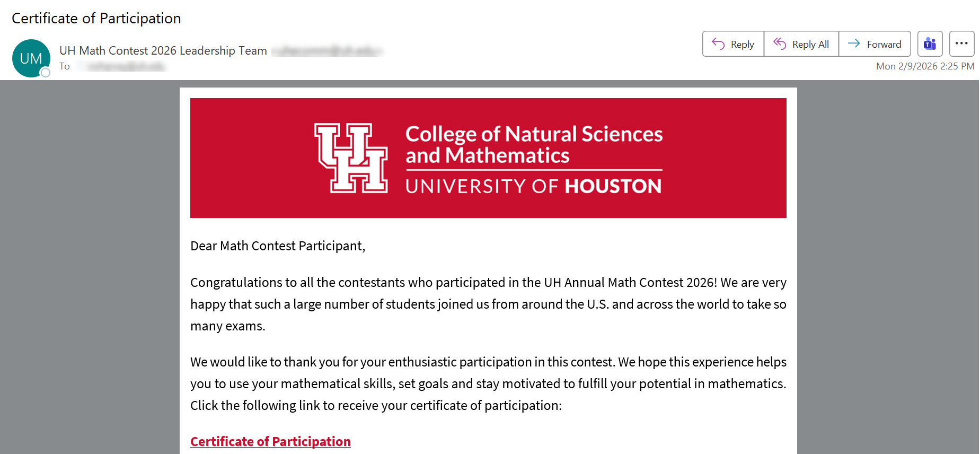Screen dimensions: 980x454
Task: Click the Dear Math Contest Participant greeting
Action: click(x=278, y=246)
